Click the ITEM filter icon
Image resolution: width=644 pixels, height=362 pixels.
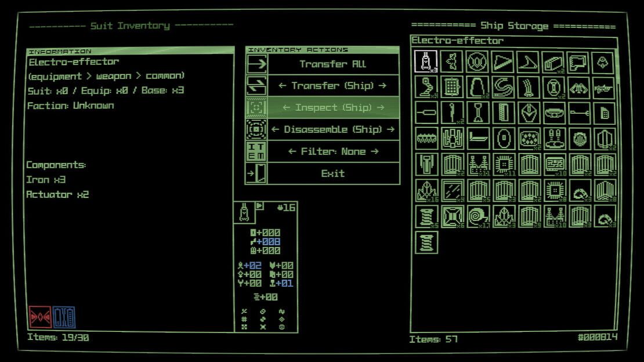click(x=256, y=151)
